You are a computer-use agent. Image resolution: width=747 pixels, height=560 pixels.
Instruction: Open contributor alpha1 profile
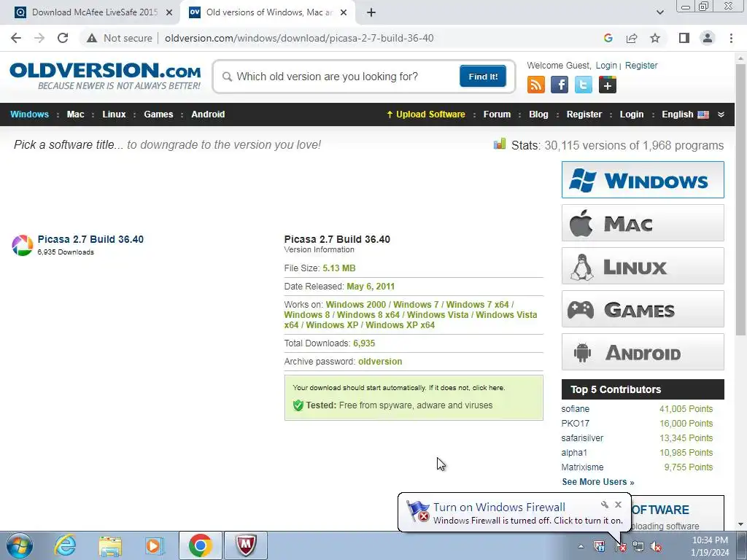point(574,452)
